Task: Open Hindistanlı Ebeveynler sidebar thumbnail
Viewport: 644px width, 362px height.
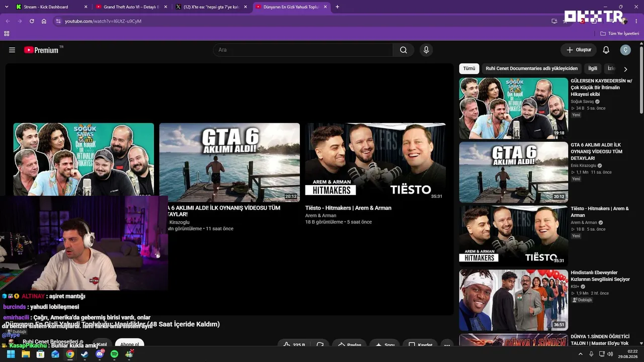Action: 514,300
